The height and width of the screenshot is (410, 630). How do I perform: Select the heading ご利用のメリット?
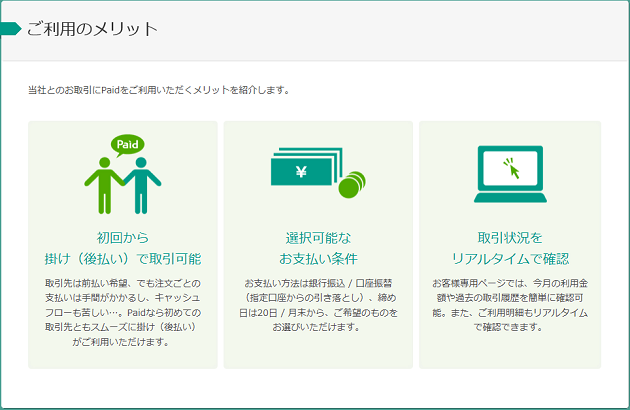point(92,29)
